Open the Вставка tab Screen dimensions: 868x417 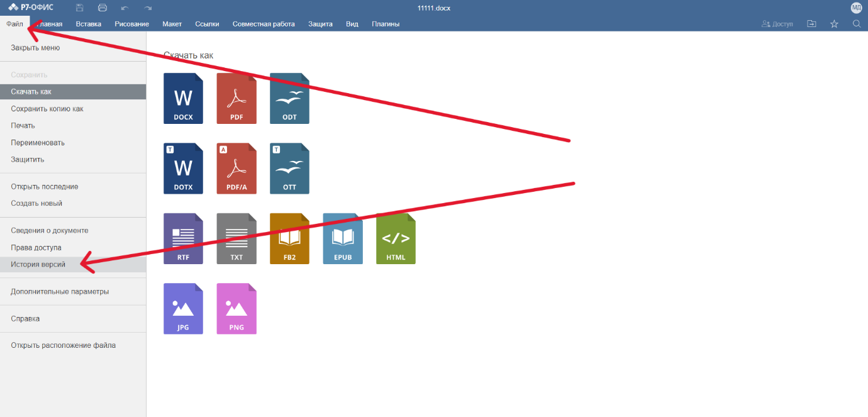point(88,24)
